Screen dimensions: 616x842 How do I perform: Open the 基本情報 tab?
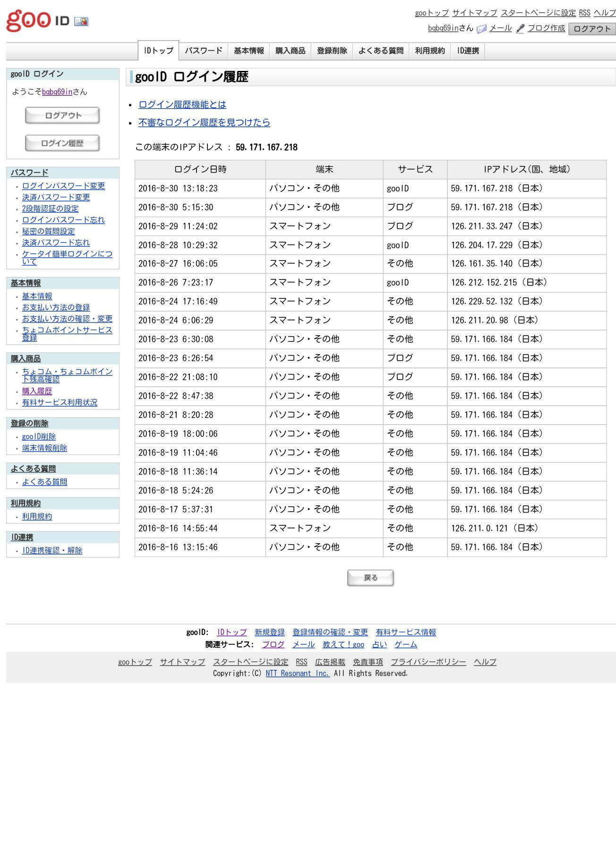coord(248,51)
